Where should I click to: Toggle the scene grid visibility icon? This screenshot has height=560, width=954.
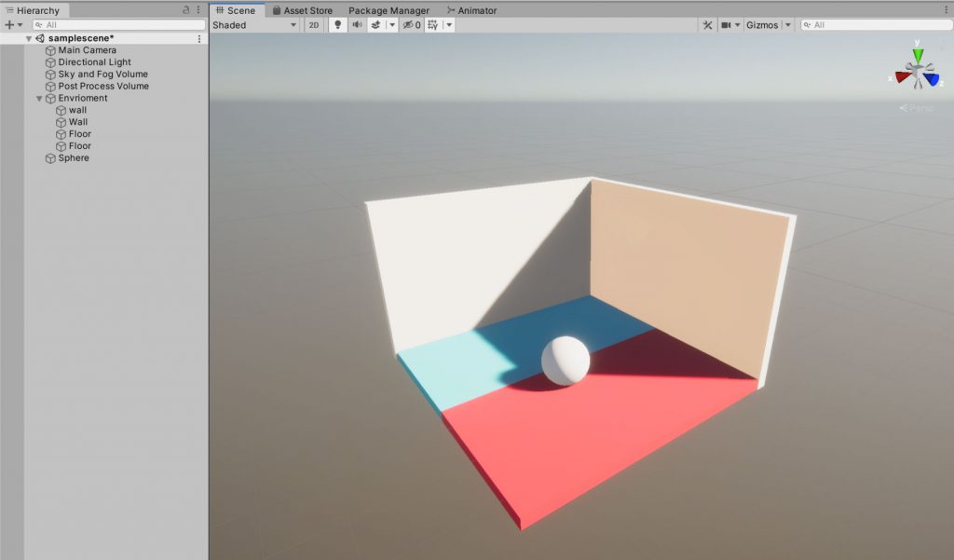(x=433, y=25)
